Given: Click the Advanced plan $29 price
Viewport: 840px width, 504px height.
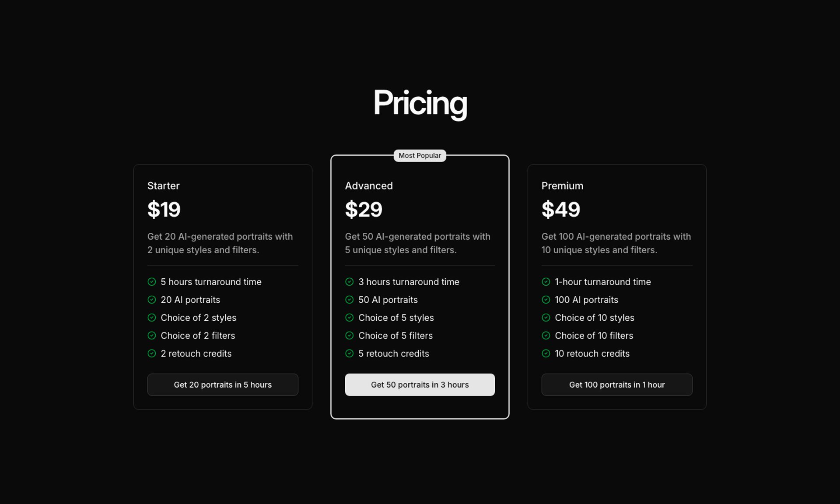Looking at the screenshot, I should tap(364, 210).
